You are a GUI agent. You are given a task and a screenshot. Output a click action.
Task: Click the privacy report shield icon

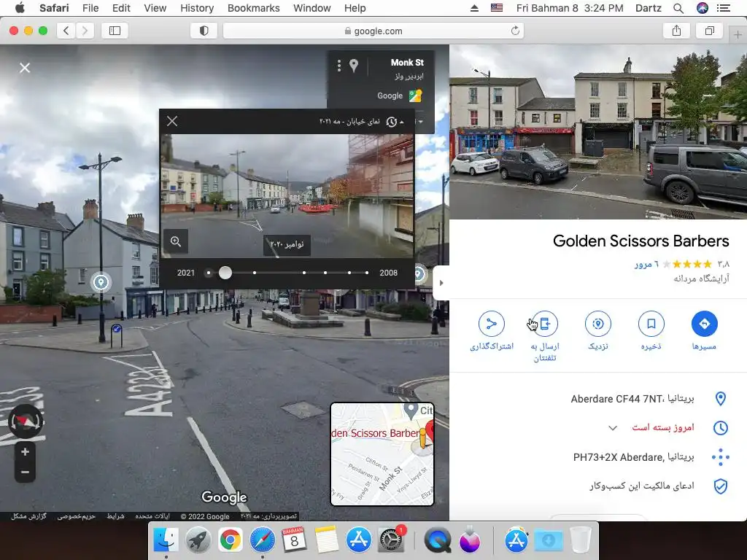coord(204,31)
